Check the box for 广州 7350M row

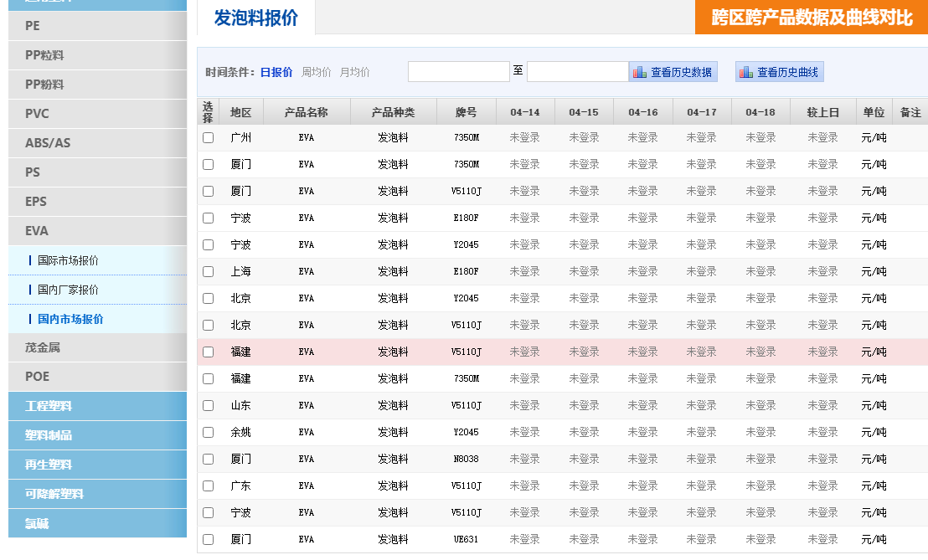[x=209, y=137]
